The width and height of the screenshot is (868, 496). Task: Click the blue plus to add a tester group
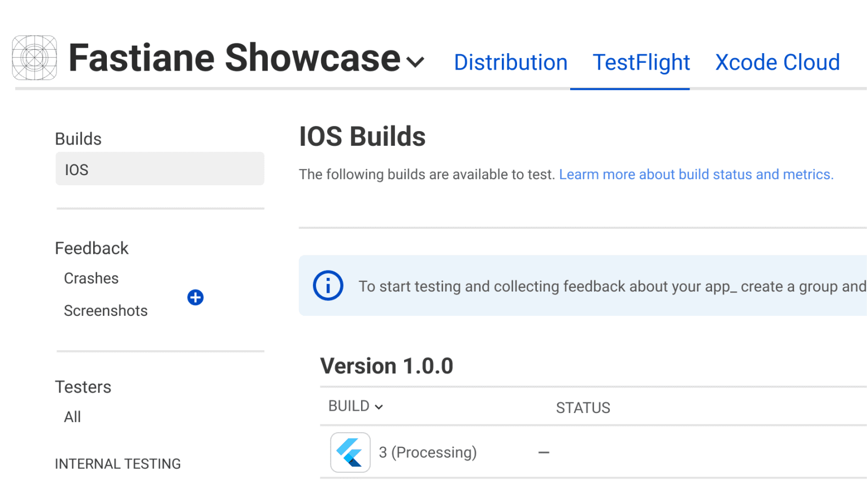(x=195, y=297)
